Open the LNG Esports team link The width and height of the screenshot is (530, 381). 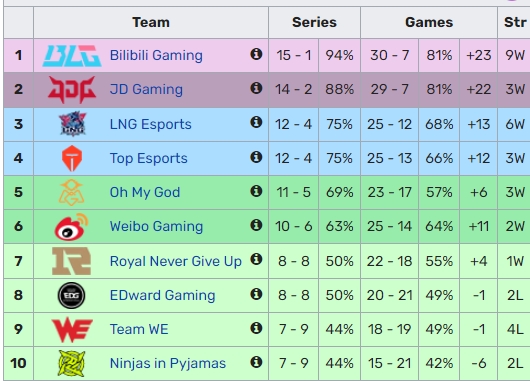[x=150, y=124]
